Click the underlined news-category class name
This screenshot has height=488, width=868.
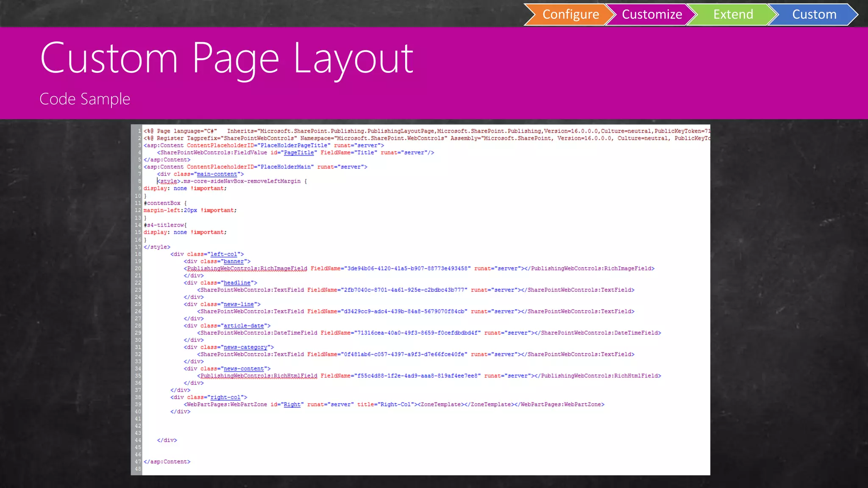[x=245, y=347]
